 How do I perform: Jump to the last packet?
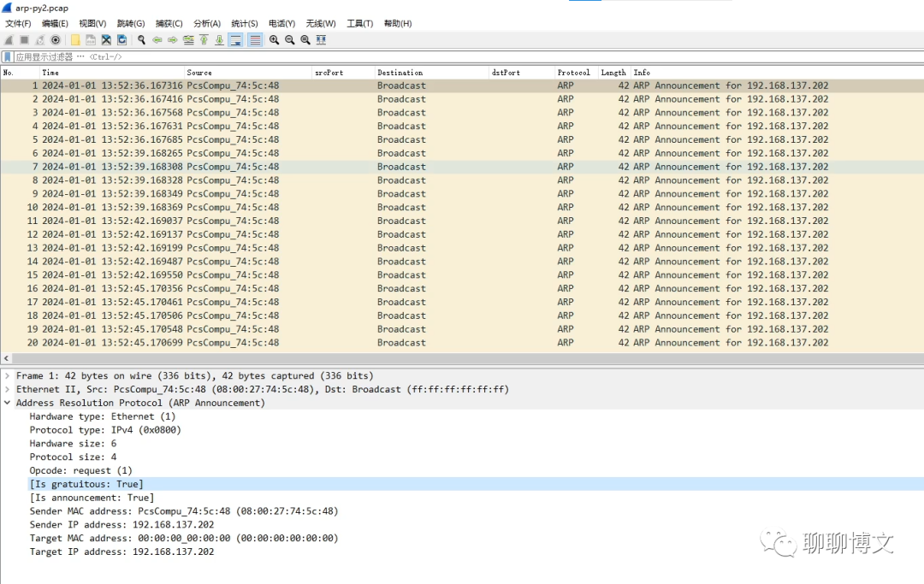click(219, 40)
